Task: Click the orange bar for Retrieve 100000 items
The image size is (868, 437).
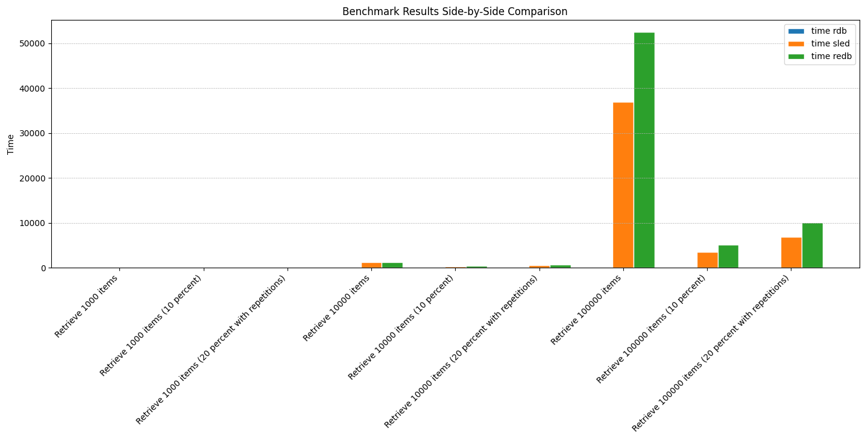Action: coord(623,185)
